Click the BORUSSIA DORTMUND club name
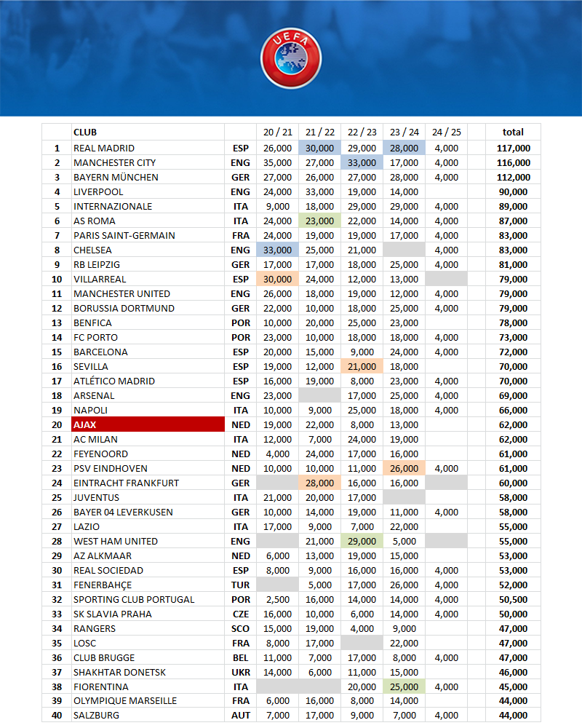The height and width of the screenshot is (728, 582). point(124,308)
